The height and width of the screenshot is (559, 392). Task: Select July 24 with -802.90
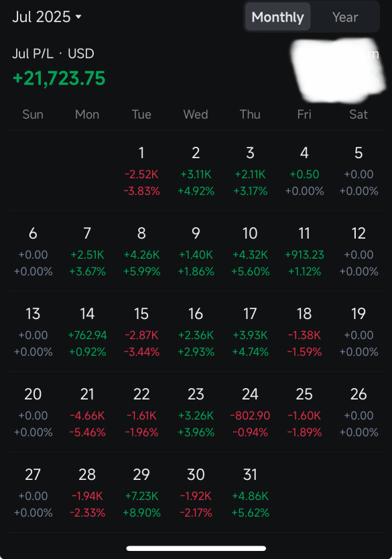pos(250,412)
